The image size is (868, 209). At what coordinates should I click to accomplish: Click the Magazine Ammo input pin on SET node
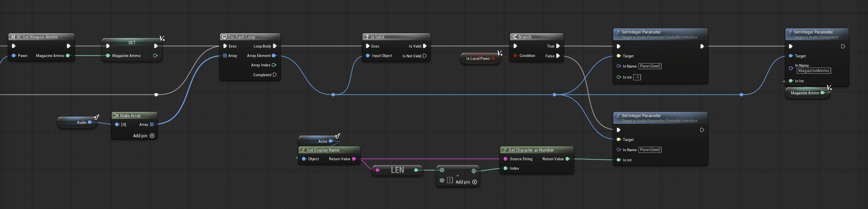[x=108, y=56]
